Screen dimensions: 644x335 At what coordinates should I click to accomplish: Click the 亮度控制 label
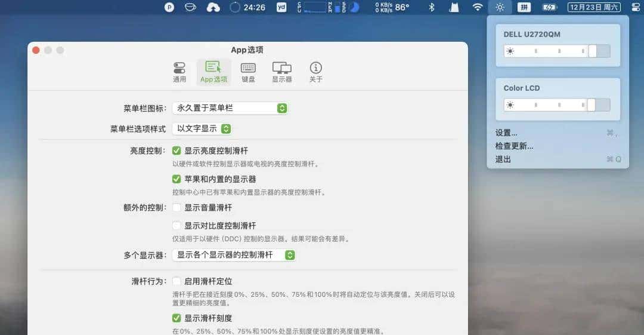(x=148, y=151)
